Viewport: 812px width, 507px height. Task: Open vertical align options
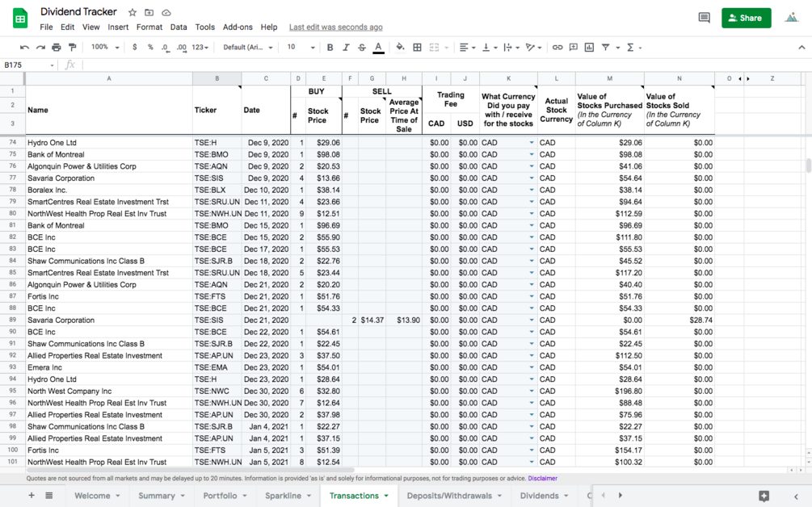(490, 47)
